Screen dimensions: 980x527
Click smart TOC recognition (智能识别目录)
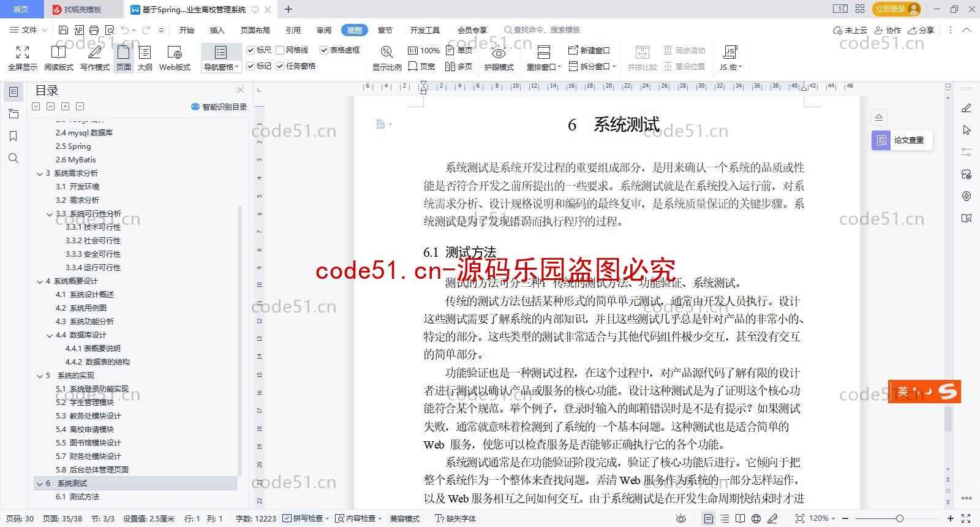(219, 107)
